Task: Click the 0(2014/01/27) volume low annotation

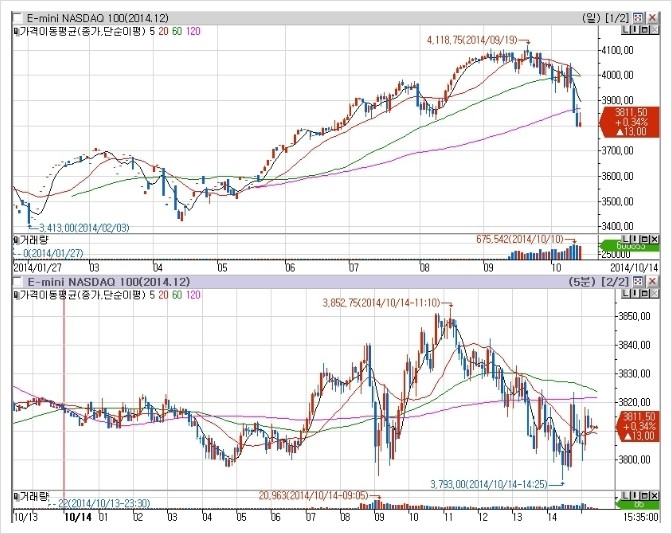Action: pyautogui.click(x=53, y=253)
